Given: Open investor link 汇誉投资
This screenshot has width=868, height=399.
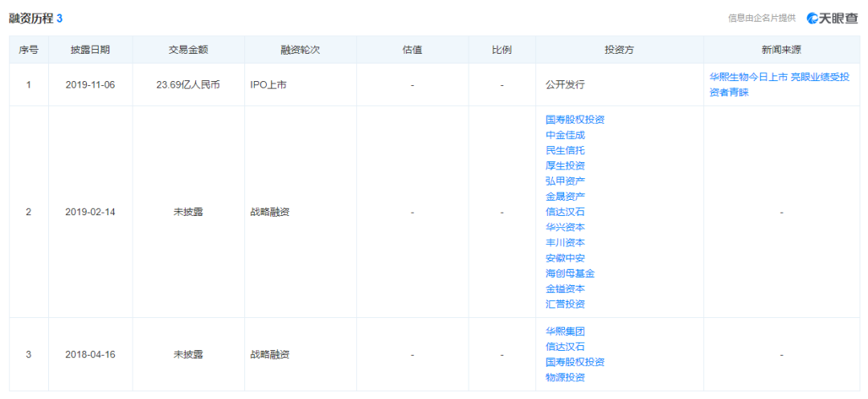Looking at the screenshot, I should [565, 304].
